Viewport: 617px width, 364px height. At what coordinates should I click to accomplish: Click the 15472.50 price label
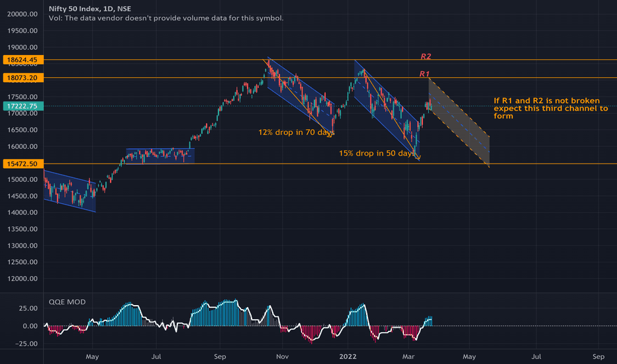tap(23, 163)
